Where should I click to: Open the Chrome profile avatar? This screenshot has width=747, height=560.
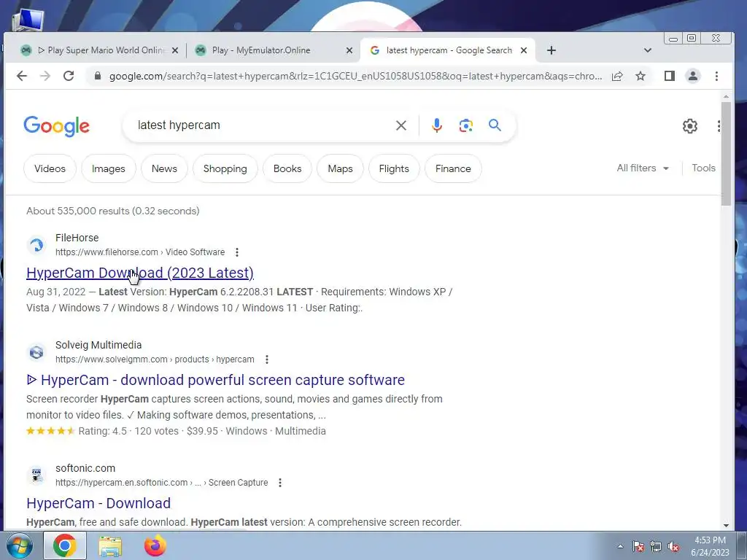tap(693, 76)
